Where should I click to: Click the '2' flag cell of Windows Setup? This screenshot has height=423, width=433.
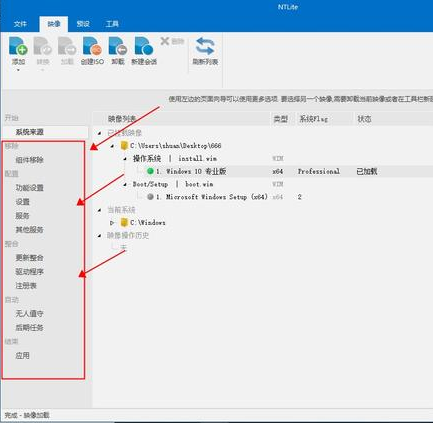(299, 197)
